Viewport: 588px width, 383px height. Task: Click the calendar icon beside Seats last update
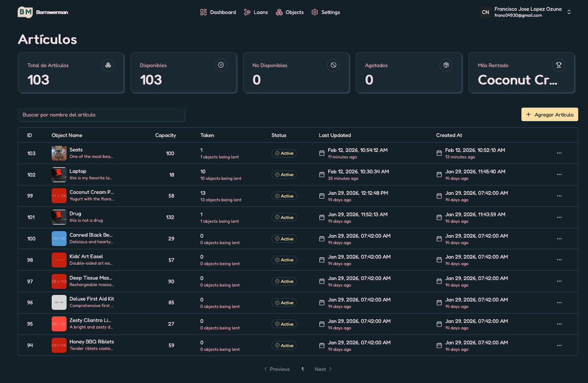pos(321,152)
